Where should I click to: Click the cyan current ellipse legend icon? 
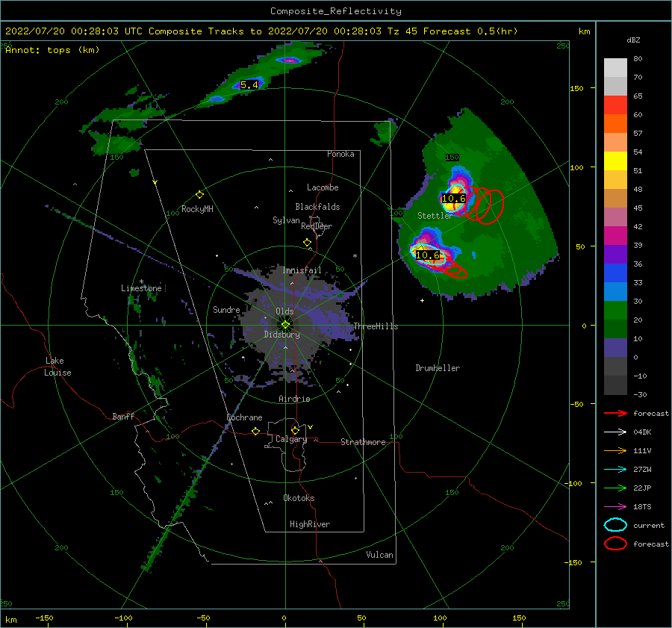[x=615, y=525]
